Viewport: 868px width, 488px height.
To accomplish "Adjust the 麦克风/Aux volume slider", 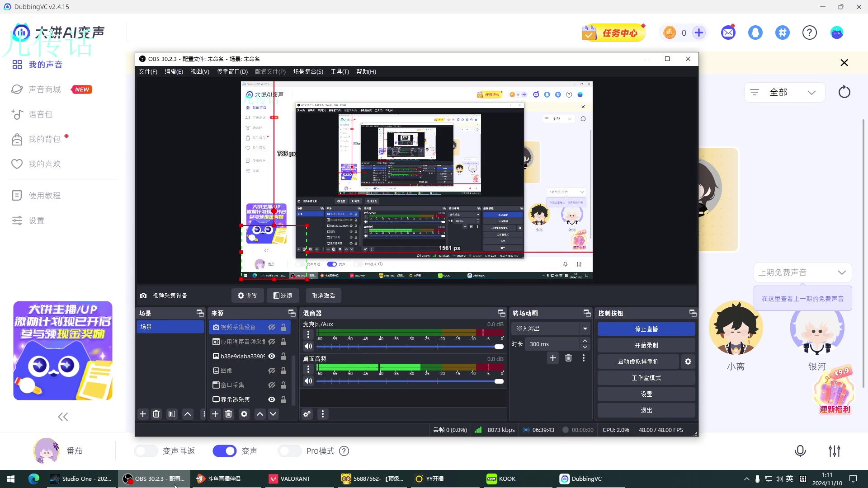I will point(410,347).
